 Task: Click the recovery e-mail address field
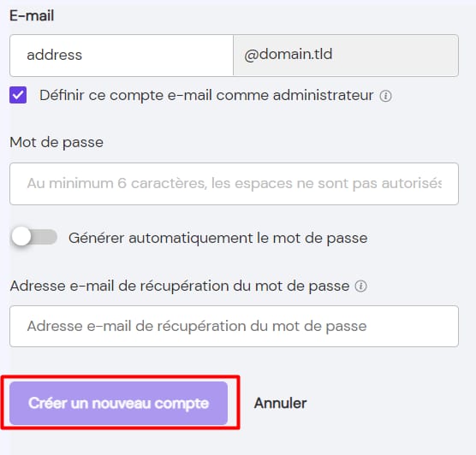coord(234,327)
